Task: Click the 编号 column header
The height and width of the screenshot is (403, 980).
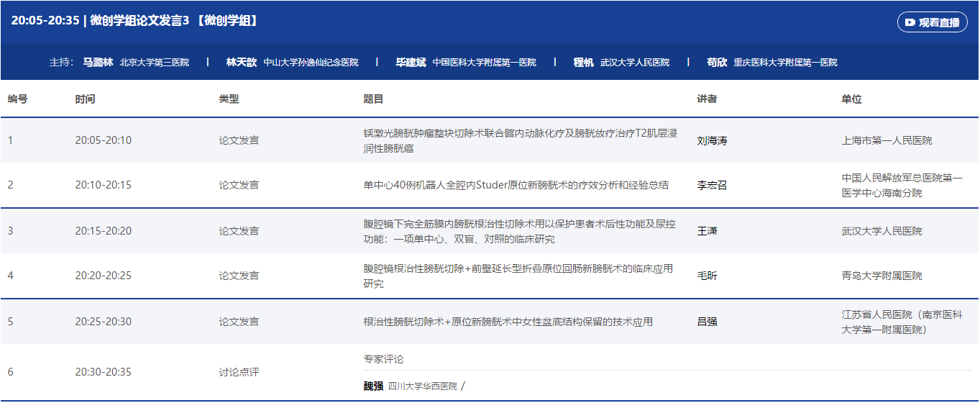Action: tap(18, 99)
